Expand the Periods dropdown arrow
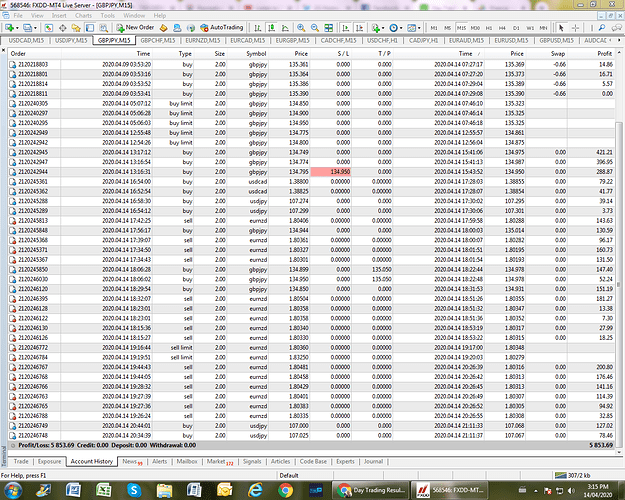The height and width of the screenshot is (500, 625). (401, 28)
